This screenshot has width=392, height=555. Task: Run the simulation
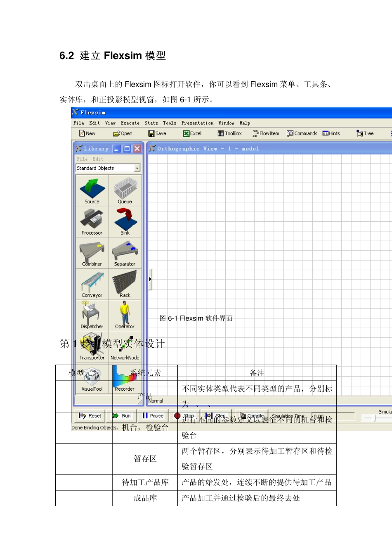(x=122, y=416)
